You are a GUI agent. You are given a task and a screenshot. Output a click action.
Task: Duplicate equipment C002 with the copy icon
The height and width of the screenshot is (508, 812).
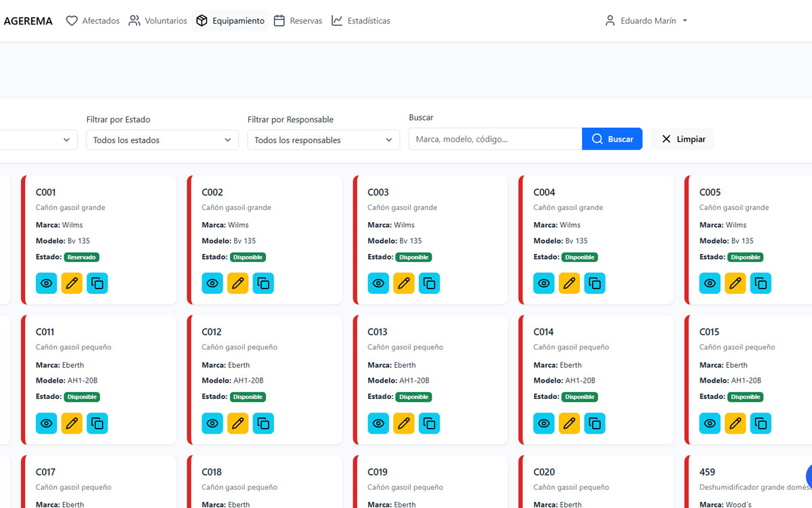coord(263,283)
